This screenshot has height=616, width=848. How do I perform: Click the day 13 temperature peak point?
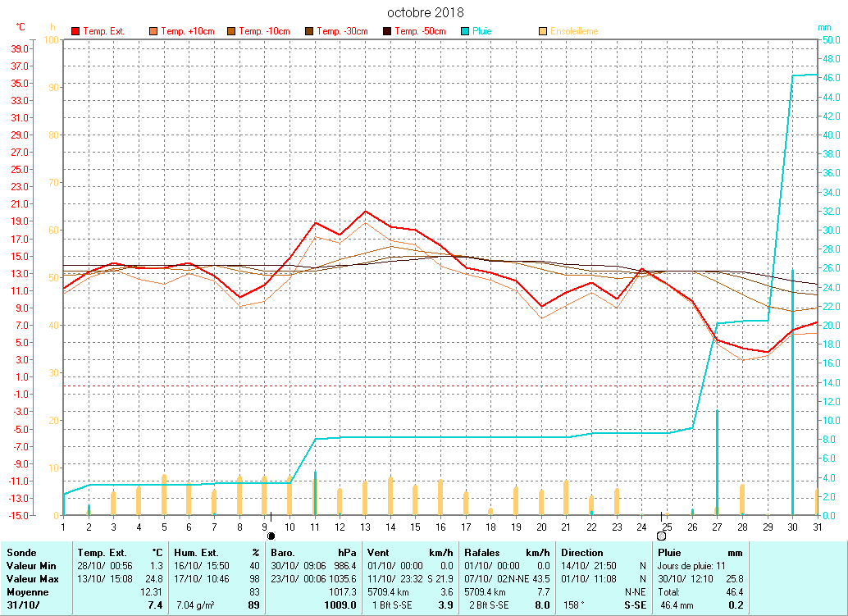pos(366,212)
